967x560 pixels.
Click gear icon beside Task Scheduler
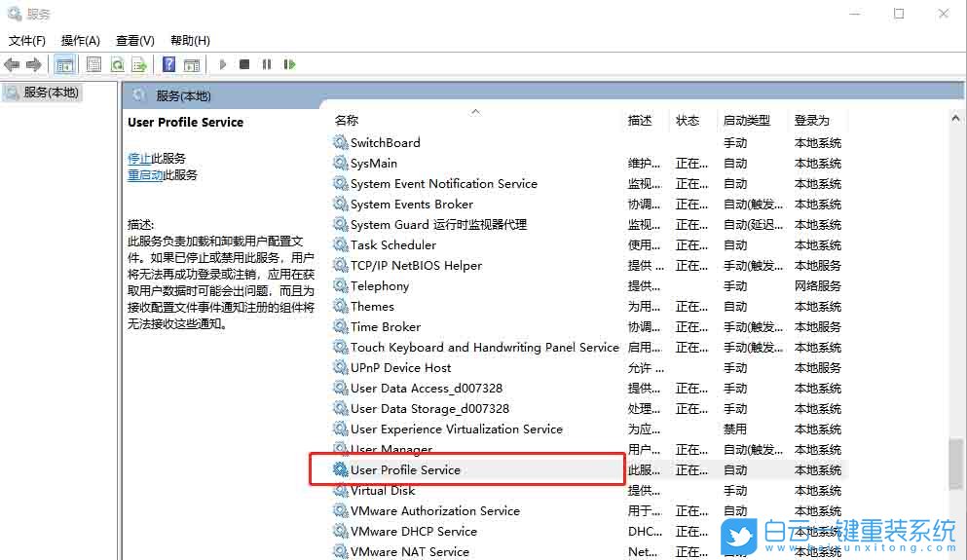pyautogui.click(x=341, y=244)
